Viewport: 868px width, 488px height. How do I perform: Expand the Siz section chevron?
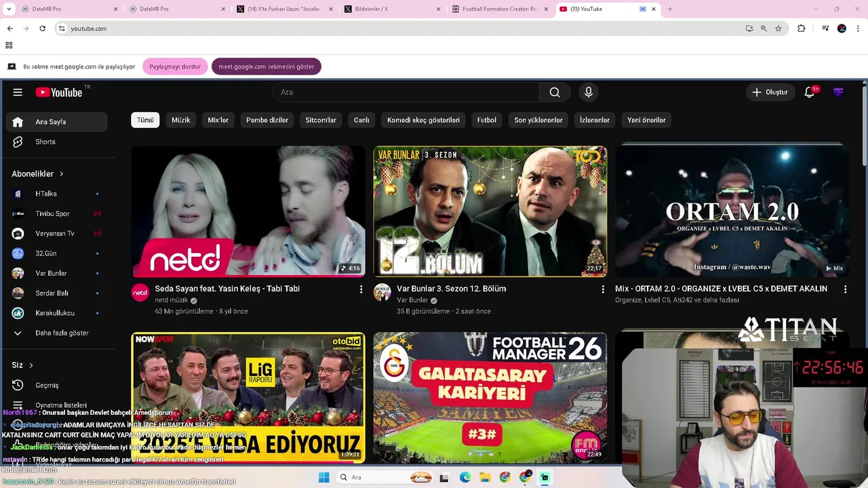(31, 365)
